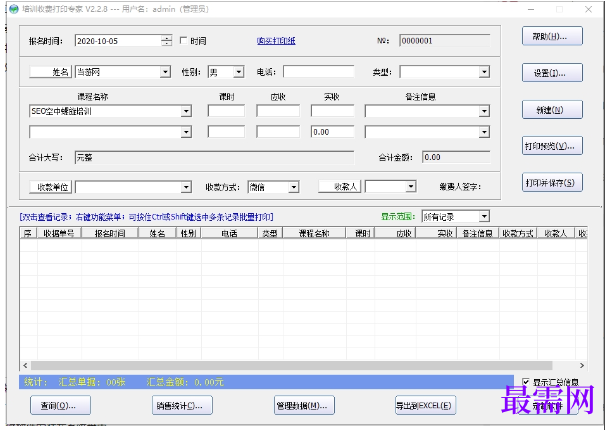Screen dimensions: 613x431
Task: Click the 电话 column header in the table
Action: [229, 233]
